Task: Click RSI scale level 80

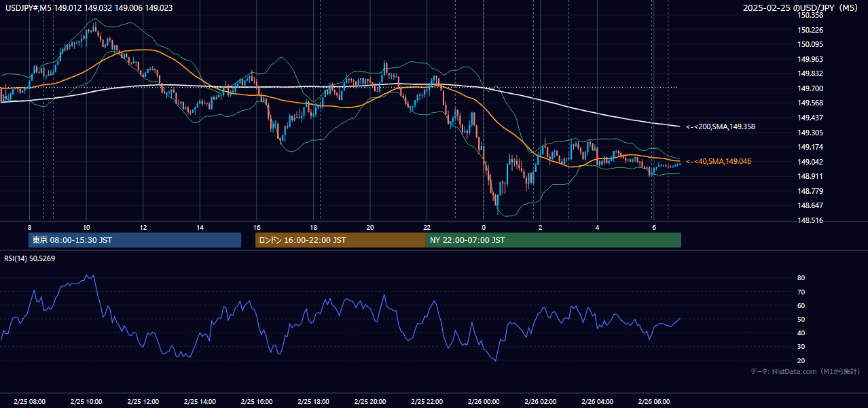Action: tap(801, 278)
